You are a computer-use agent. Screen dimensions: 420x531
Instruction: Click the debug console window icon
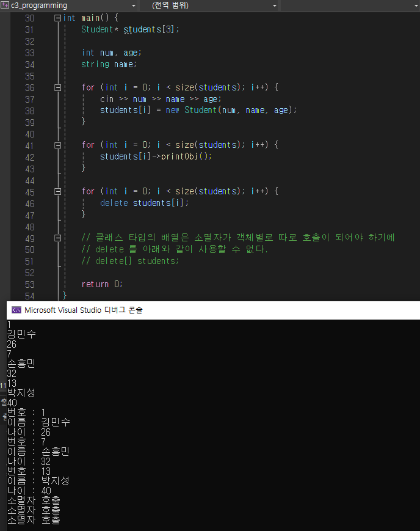point(16,310)
